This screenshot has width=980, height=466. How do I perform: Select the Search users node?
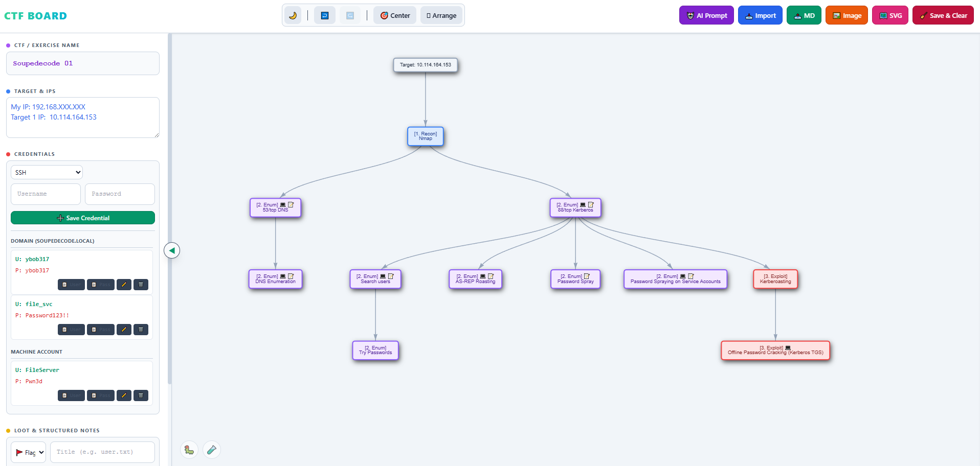click(375, 279)
